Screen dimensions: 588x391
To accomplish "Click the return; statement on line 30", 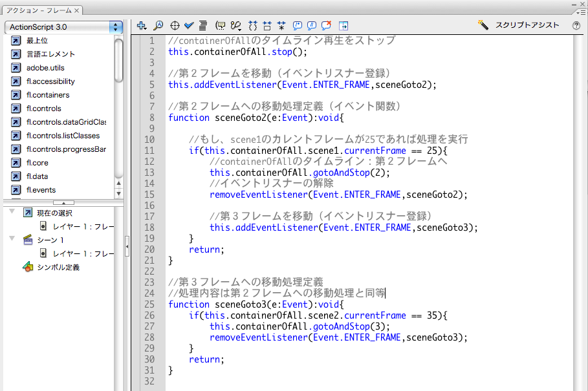I will pos(206,359).
